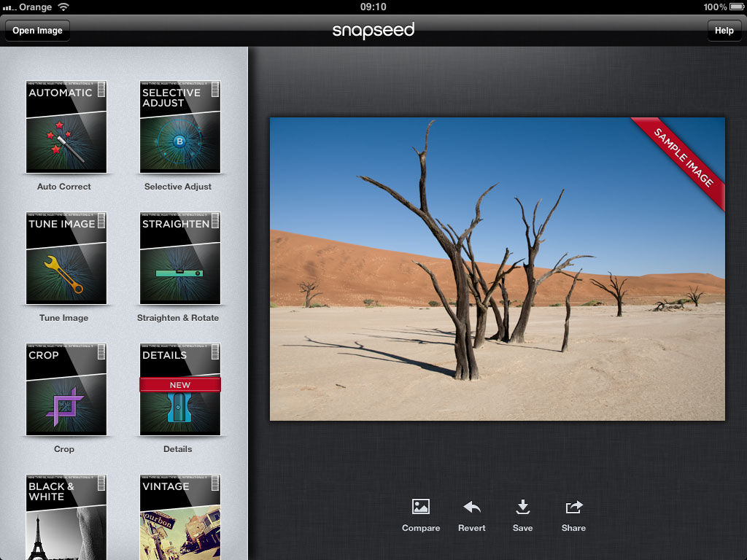The image size is (747, 560).
Task: Share the photo using Share icon
Action: [x=573, y=507]
